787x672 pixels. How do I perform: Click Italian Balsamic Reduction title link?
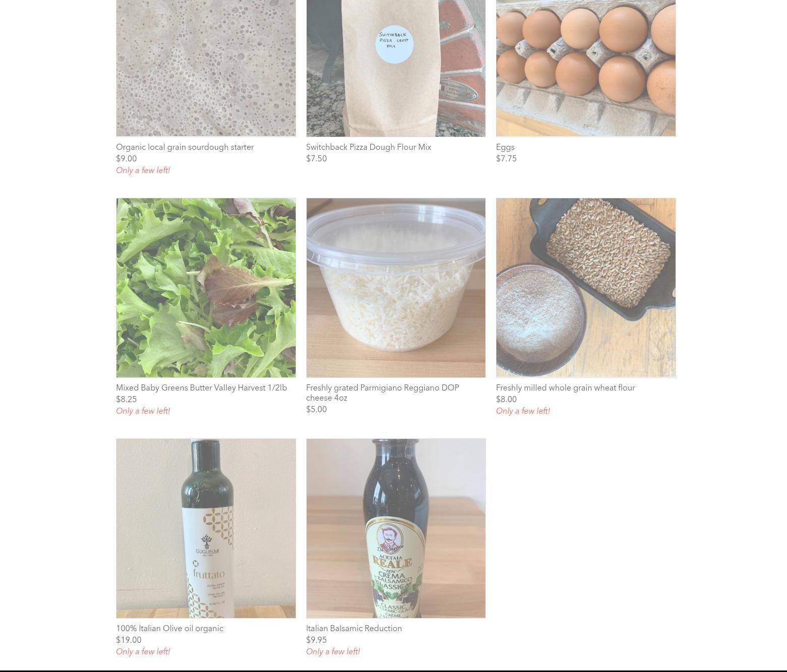point(354,629)
